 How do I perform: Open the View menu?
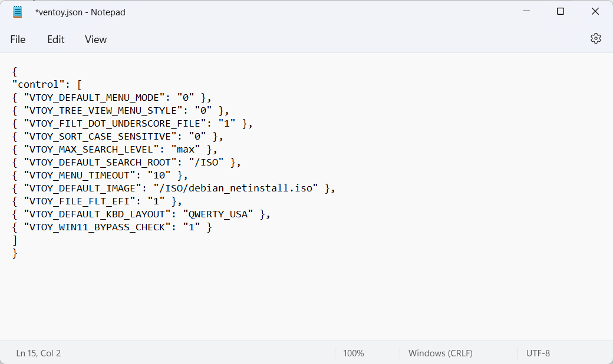tap(95, 39)
